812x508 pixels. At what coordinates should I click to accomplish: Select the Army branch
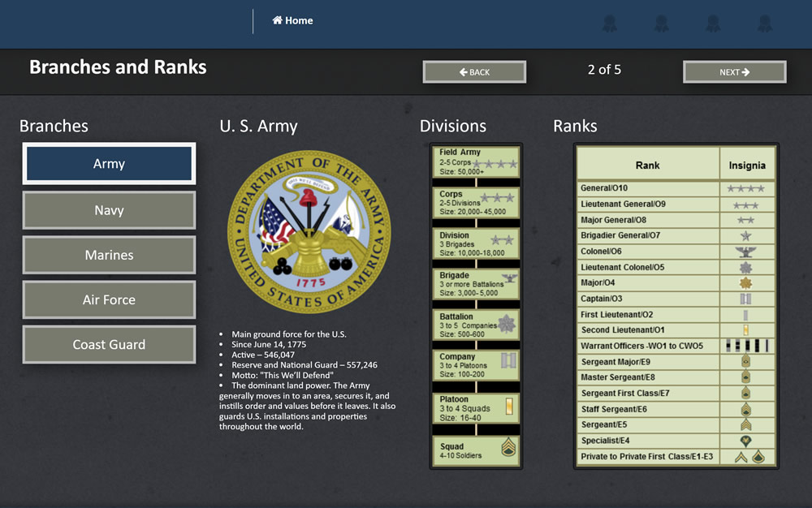[x=109, y=164]
